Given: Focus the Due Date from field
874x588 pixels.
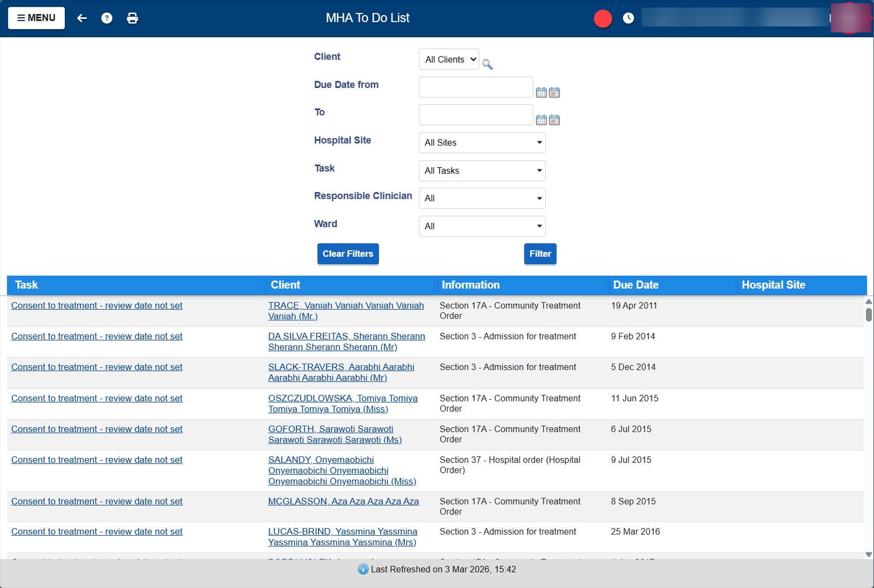Looking at the screenshot, I should [476, 87].
